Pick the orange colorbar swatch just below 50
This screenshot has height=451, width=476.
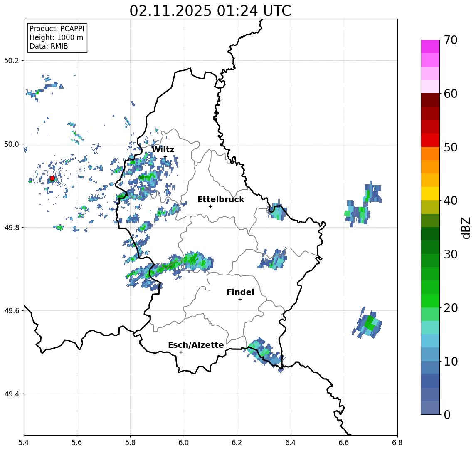(x=430, y=154)
